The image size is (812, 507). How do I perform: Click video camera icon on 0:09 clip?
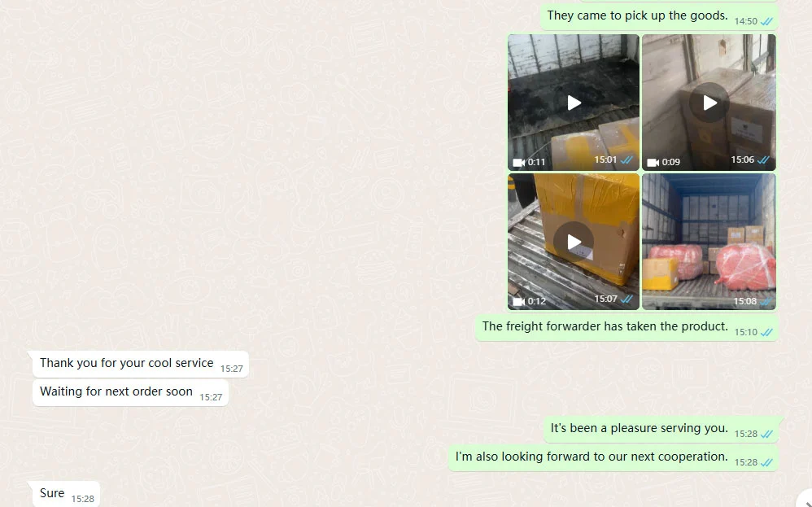coord(653,162)
